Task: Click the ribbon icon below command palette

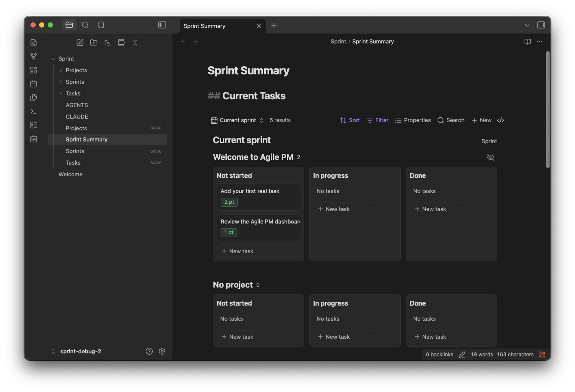Action: click(34, 125)
